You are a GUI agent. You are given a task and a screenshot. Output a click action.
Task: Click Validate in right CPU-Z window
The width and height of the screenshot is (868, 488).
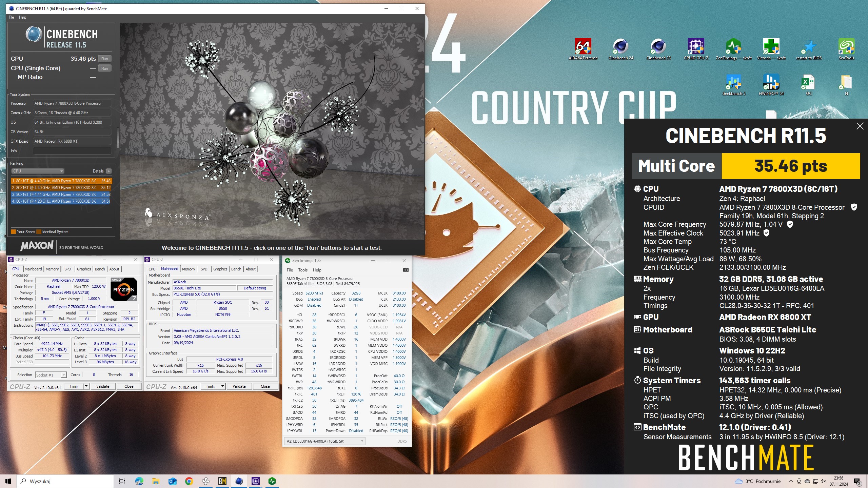coord(239,386)
